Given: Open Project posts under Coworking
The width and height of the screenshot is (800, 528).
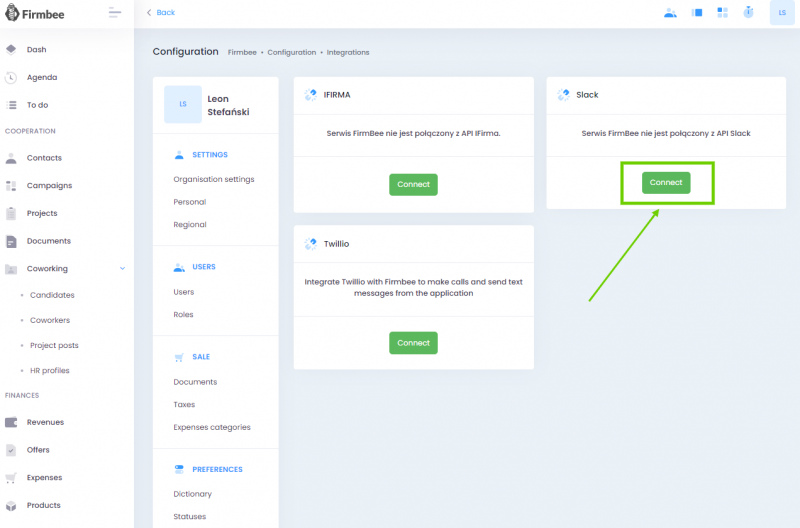Looking at the screenshot, I should point(54,346).
